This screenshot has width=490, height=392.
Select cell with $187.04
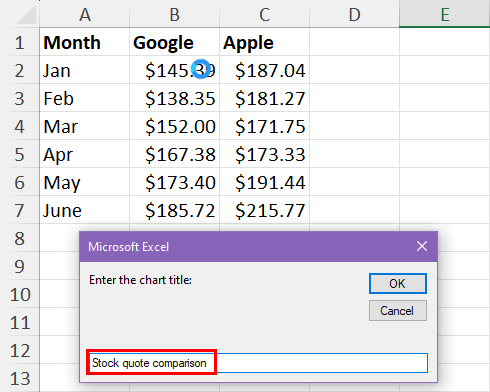(265, 70)
